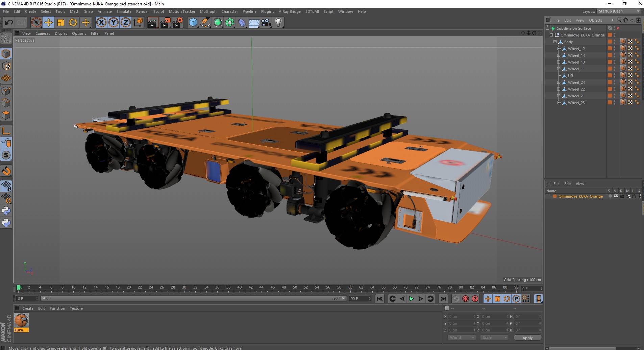This screenshot has width=644, height=350.
Task: Open viewport Display menu
Action: (x=61, y=33)
